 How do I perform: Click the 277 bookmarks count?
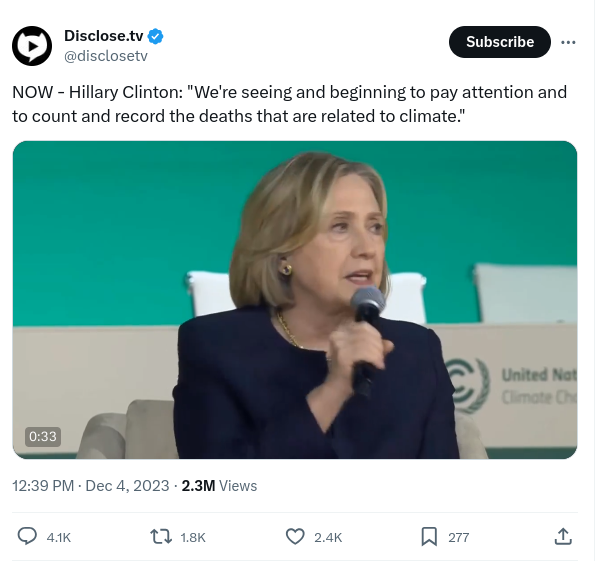tap(458, 538)
